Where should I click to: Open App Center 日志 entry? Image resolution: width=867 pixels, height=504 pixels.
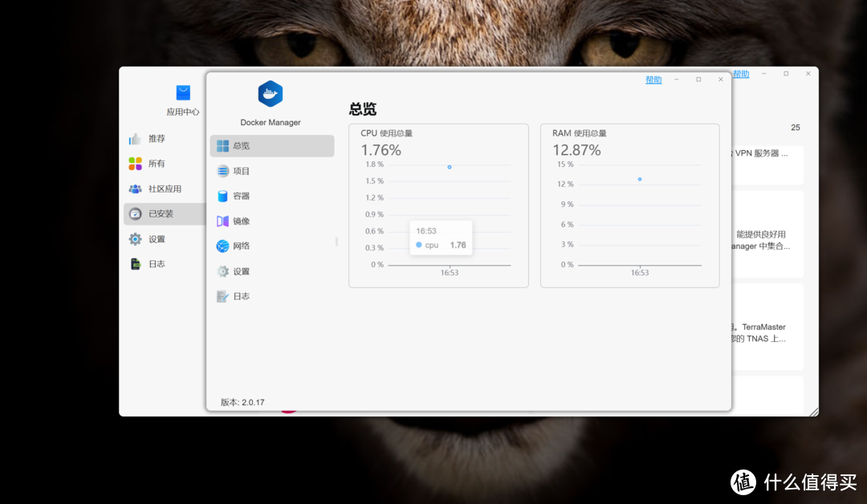point(136,264)
